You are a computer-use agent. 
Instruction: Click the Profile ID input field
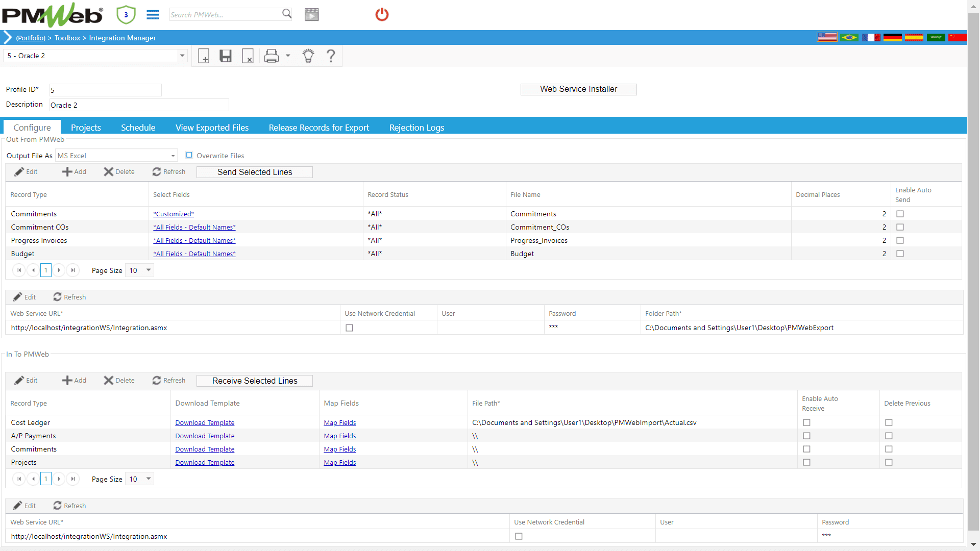coord(105,90)
